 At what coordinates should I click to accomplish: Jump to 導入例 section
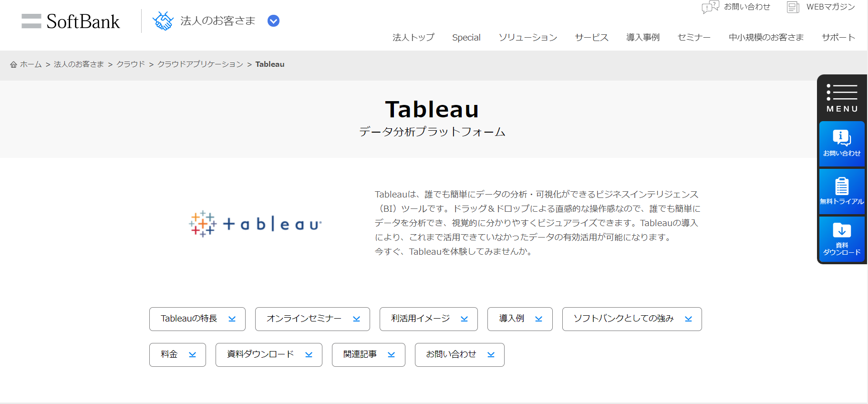pos(520,319)
